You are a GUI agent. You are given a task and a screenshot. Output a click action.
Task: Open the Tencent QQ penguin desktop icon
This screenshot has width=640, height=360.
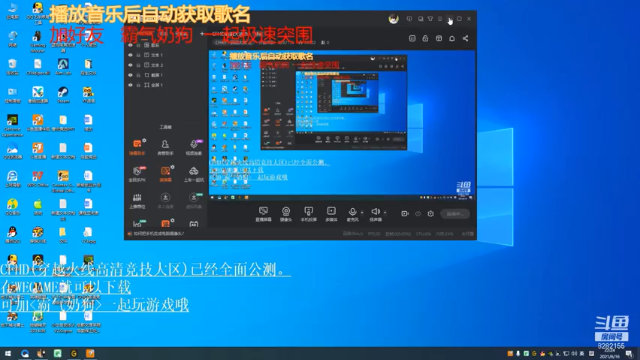tap(12, 235)
